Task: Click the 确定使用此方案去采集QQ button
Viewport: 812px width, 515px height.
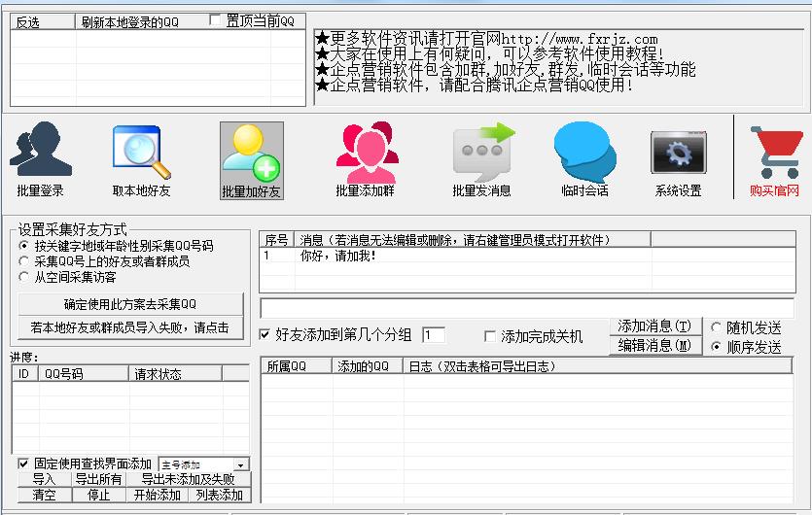Action: click(130, 304)
